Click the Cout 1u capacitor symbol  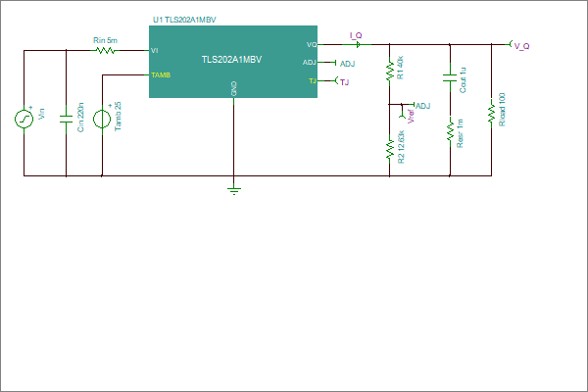(450, 77)
